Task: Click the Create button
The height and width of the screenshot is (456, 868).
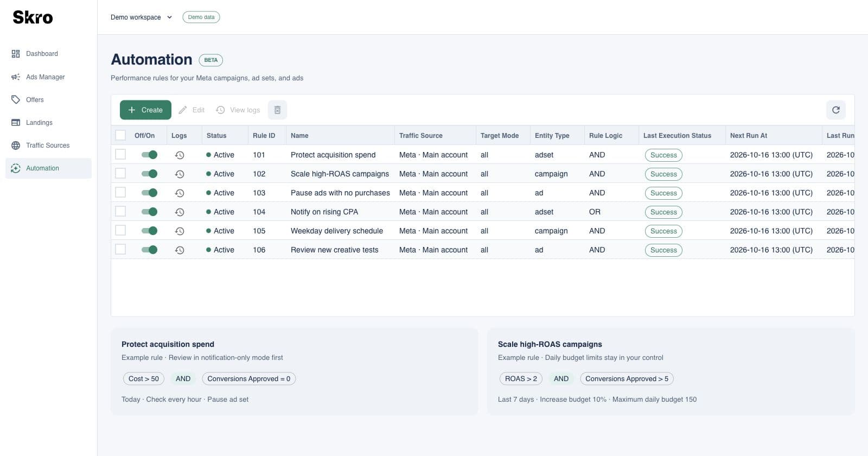Action: point(145,110)
